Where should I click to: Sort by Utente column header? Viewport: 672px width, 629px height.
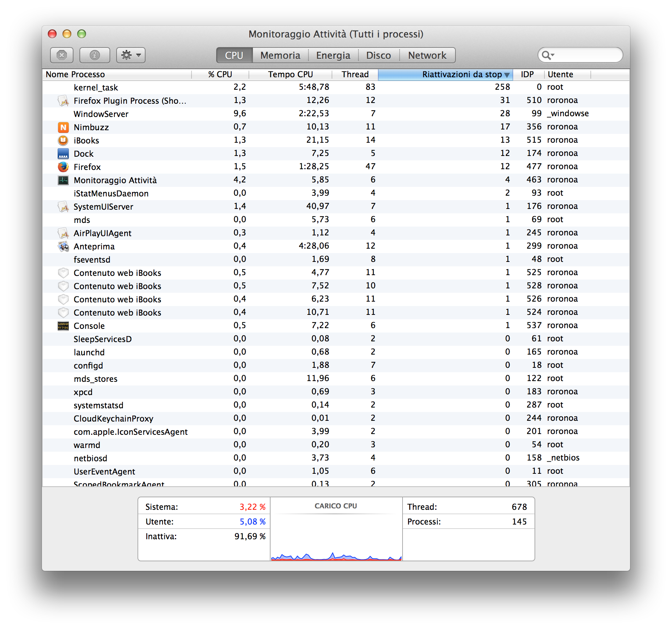[568, 74]
